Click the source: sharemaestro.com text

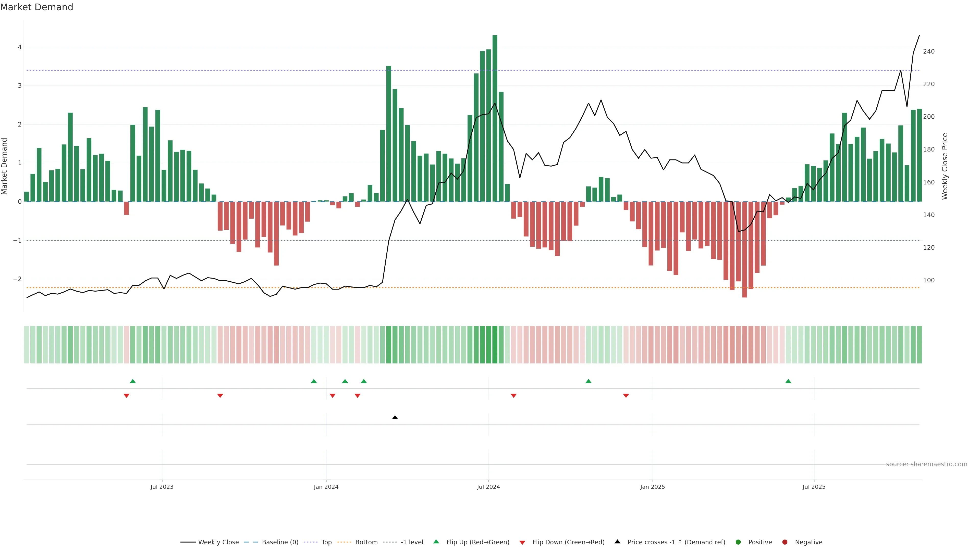tap(926, 464)
